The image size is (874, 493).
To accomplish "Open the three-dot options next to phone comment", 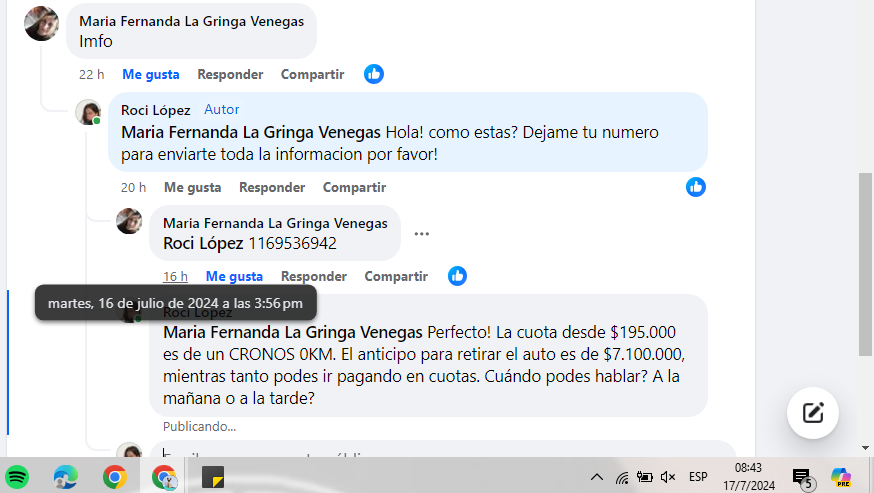I will click(x=421, y=234).
